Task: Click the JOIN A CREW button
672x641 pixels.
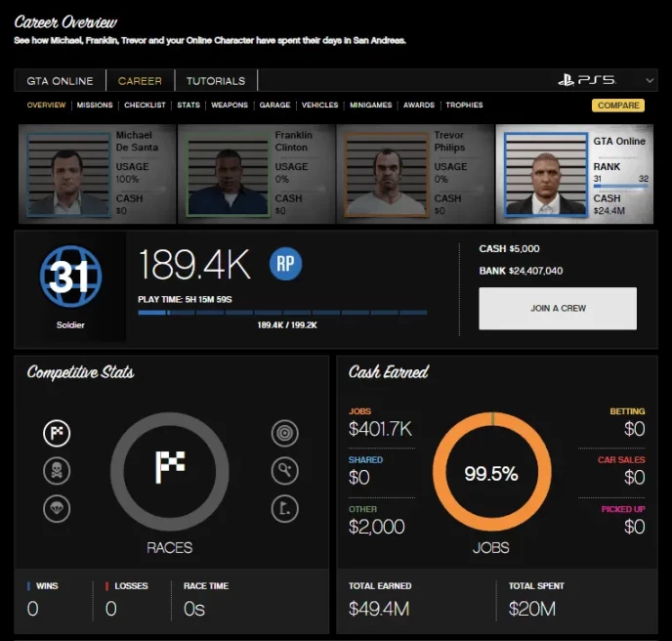Action: coord(558,308)
